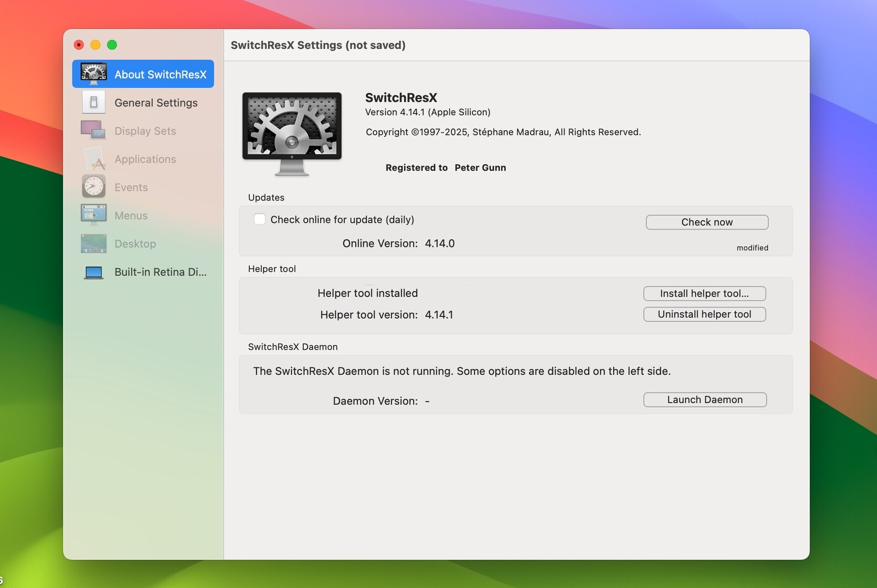Click the SwitchResX Settings (not saved) title
877x588 pixels.
(x=318, y=45)
